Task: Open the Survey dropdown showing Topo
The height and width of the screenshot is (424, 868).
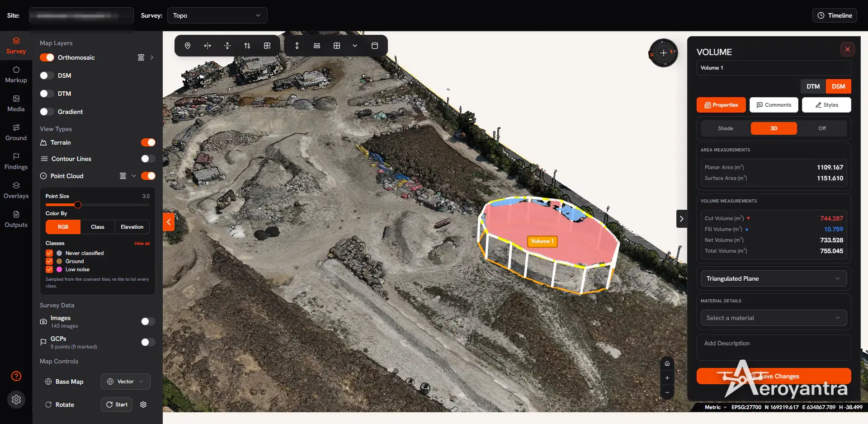Action: coord(217,15)
